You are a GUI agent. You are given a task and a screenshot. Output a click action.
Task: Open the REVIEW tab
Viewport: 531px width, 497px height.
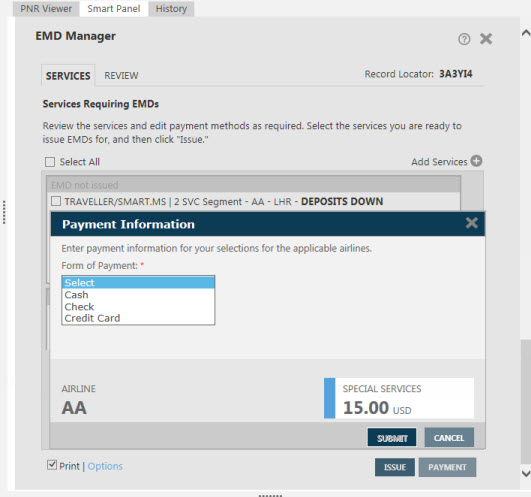[x=121, y=75]
